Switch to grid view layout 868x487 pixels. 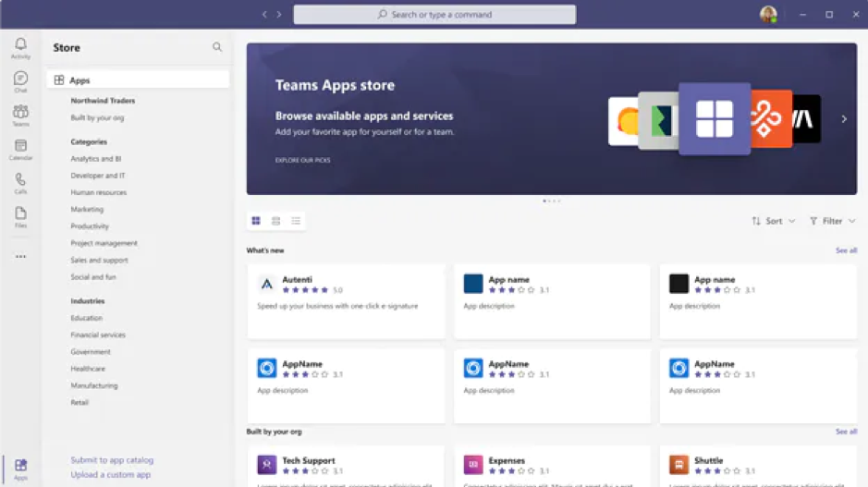click(256, 221)
